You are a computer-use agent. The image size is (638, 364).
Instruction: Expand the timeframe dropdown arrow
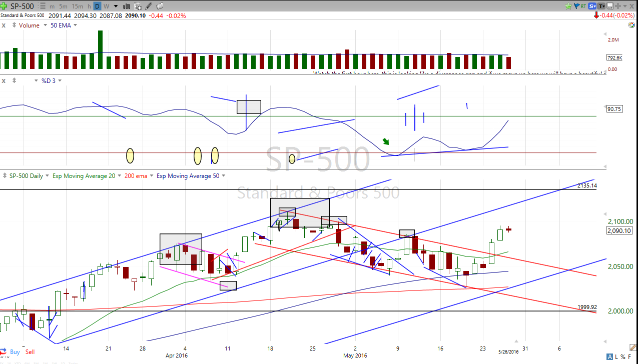[x=116, y=6]
